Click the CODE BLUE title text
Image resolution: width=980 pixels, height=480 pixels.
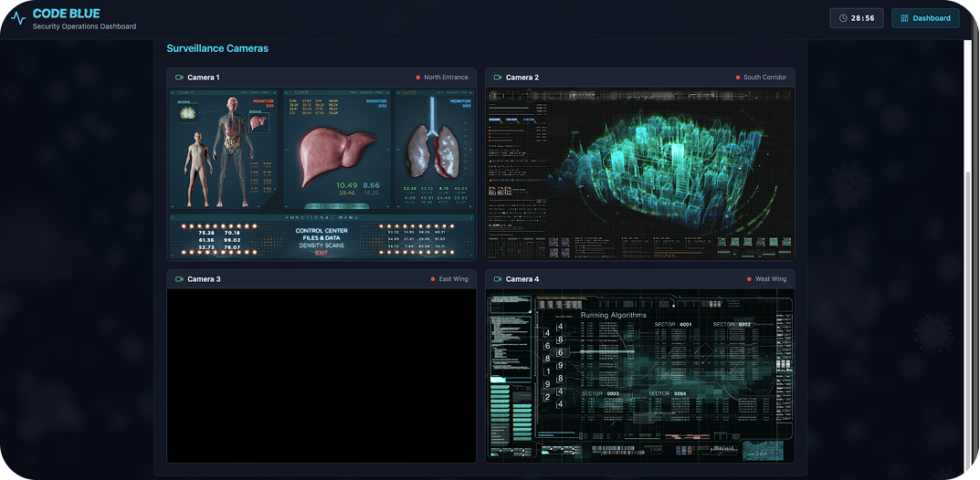point(67,14)
